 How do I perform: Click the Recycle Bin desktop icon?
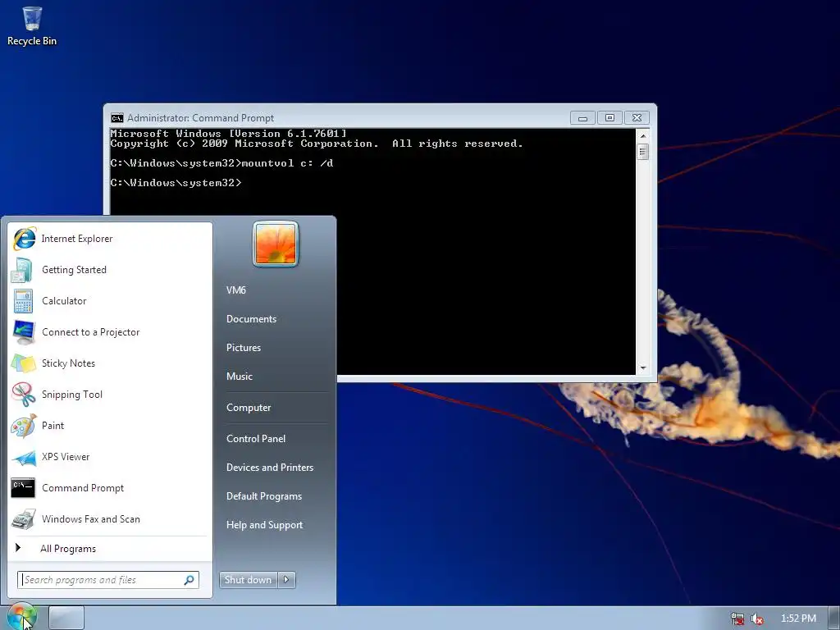coord(32,25)
